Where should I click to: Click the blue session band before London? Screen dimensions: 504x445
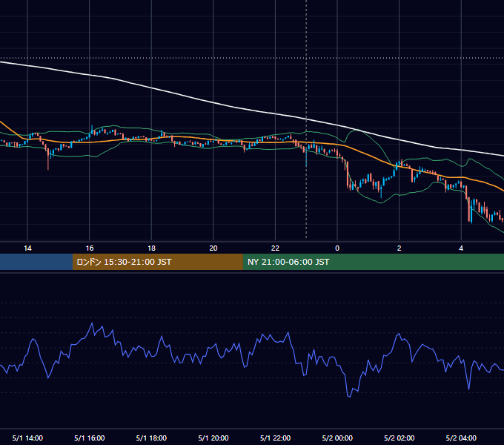pos(36,262)
